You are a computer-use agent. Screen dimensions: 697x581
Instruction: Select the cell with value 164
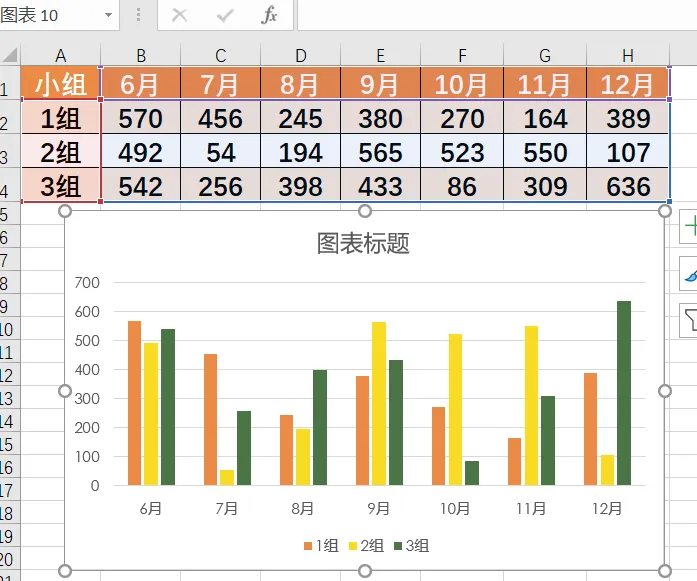tap(545, 117)
